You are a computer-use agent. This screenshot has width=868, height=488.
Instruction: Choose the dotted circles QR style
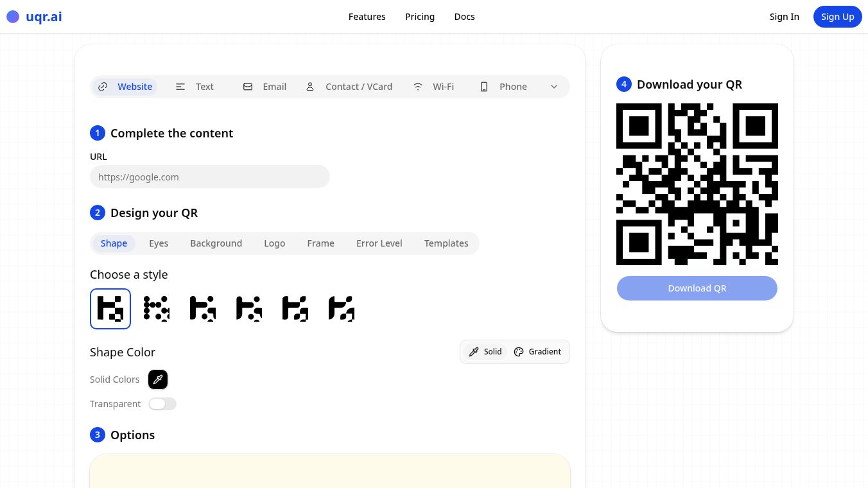click(x=157, y=309)
